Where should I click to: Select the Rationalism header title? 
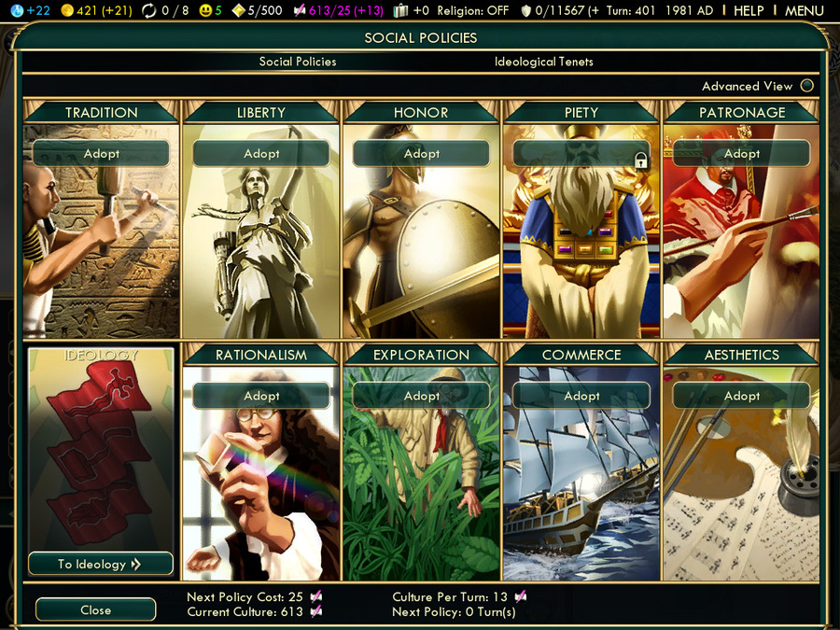[x=261, y=355]
